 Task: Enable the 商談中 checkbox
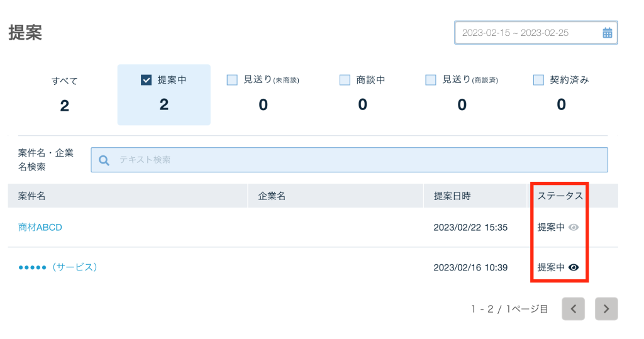(345, 80)
